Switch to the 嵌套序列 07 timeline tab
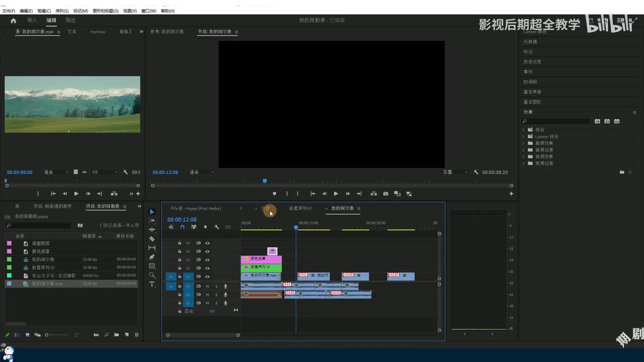The height and width of the screenshot is (362, 644). (x=300, y=209)
